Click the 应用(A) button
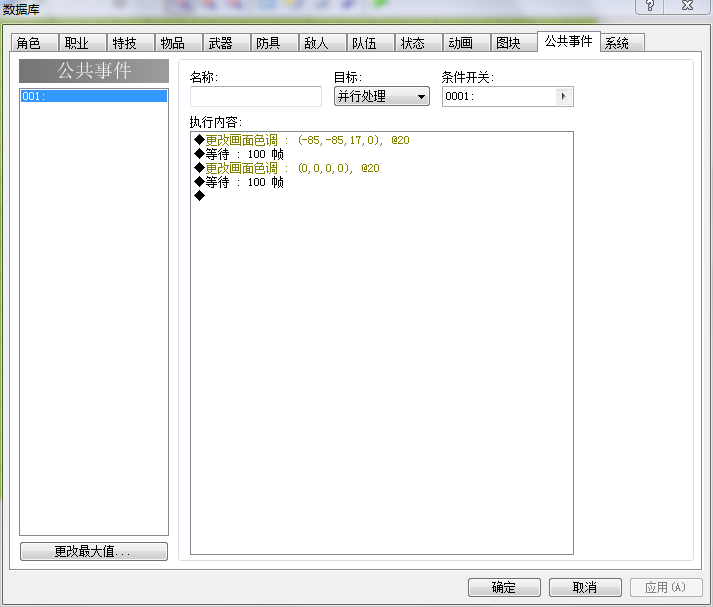713x607 pixels. pyautogui.click(x=666, y=587)
